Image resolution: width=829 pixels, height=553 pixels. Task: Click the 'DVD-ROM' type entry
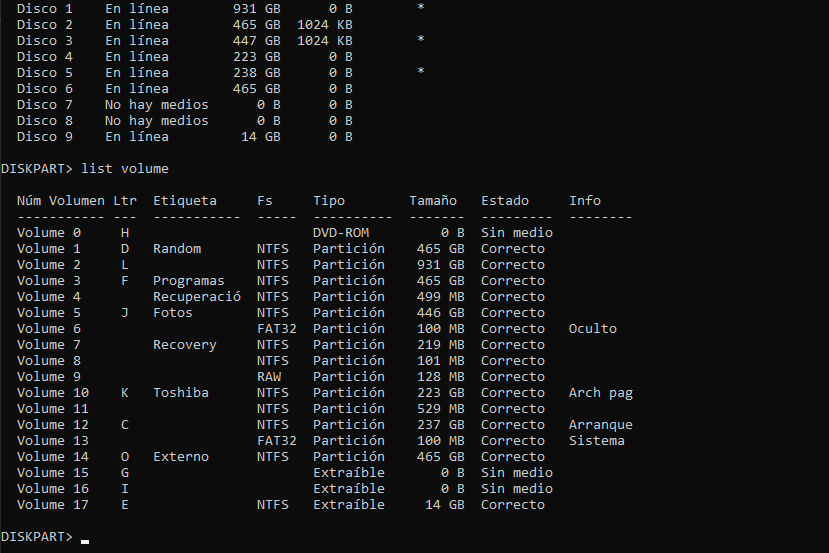click(x=341, y=232)
